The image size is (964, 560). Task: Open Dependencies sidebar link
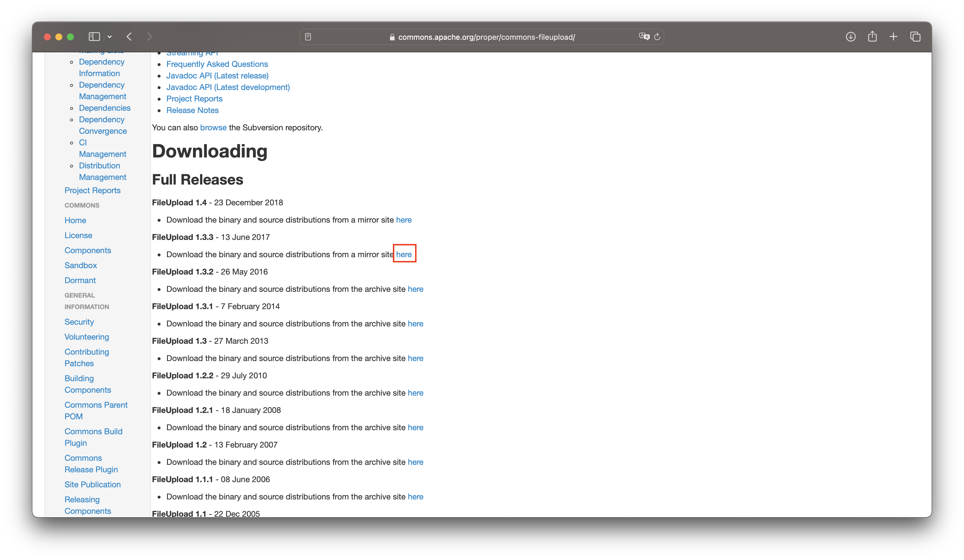click(104, 108)
